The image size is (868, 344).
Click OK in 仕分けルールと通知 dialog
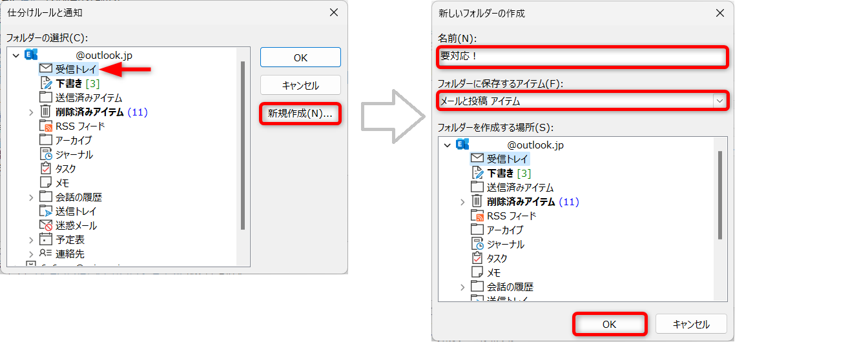pos(300,57)
